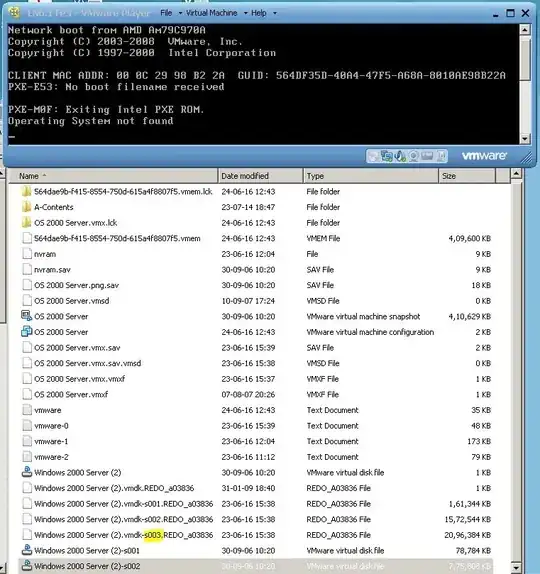
Task: Click the type 'VMware virtual machine configuration'
Action: coord(370,332)
